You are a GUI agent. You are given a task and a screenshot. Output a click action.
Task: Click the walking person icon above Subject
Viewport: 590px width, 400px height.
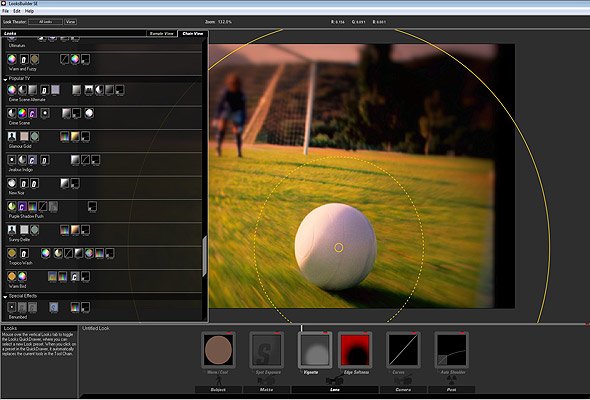point(219,380)
